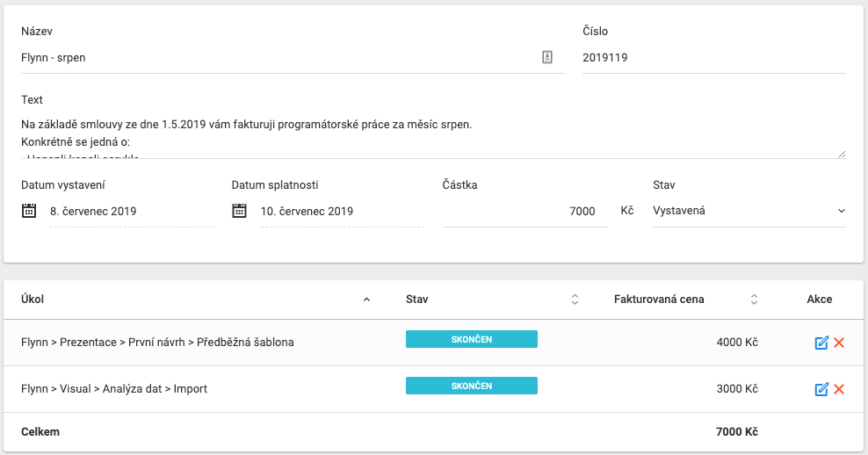Viewport: 868px width, 455px height.
Task: Select the 10. červenec 2019 date field
Action: click(342, 212)
